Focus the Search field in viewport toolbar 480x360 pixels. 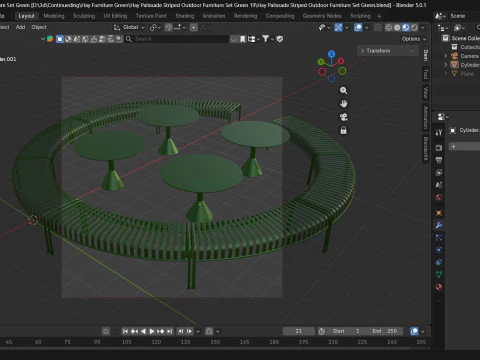tap(177, 39)
